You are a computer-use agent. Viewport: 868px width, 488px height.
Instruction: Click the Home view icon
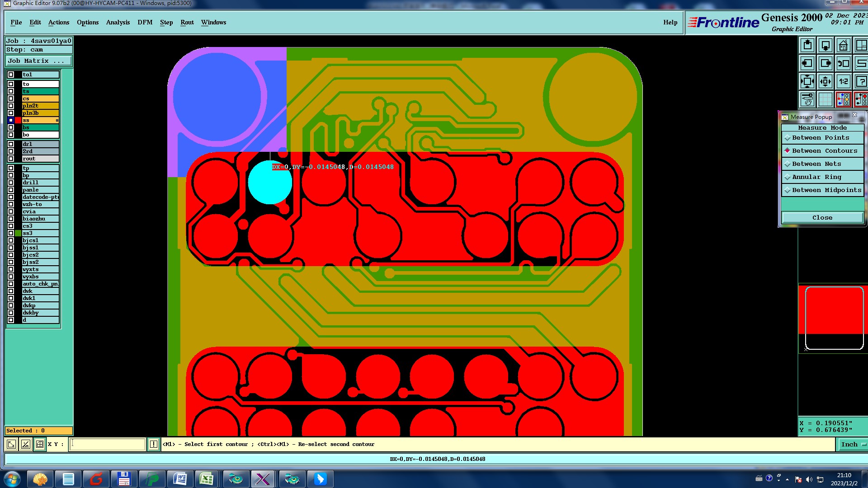843,45
